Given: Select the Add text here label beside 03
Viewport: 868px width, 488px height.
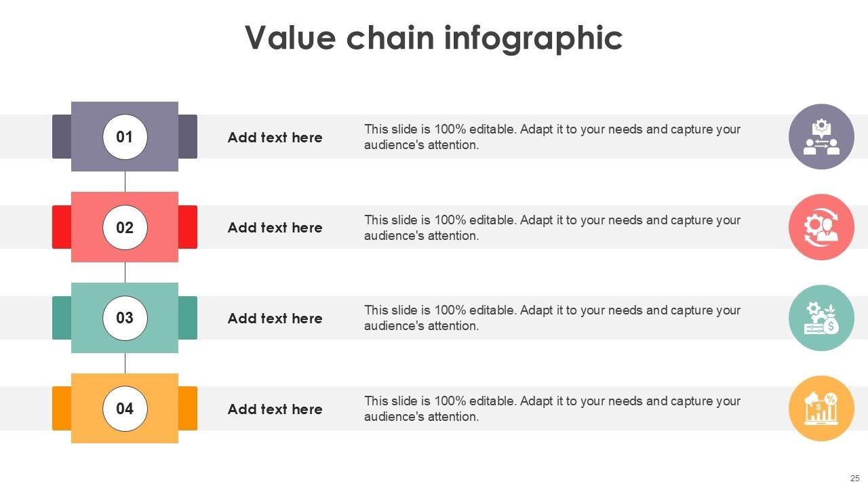Looking at the screenshot, I should pos(275,319).
